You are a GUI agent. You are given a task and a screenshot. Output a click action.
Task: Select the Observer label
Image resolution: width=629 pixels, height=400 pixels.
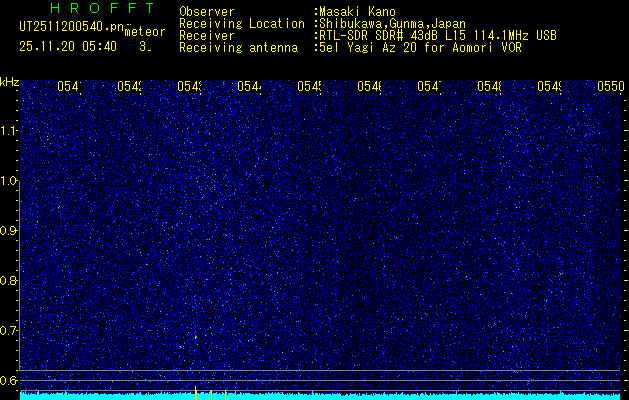tap(207, 12)
